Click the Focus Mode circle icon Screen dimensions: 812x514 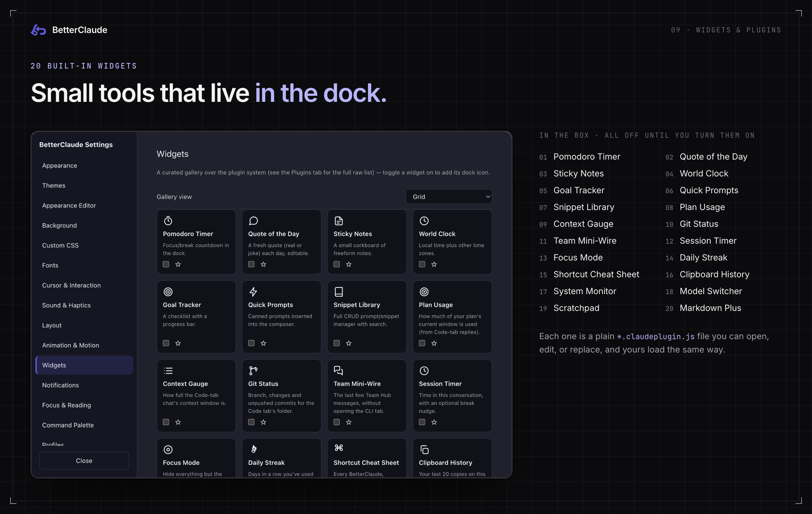168,450
